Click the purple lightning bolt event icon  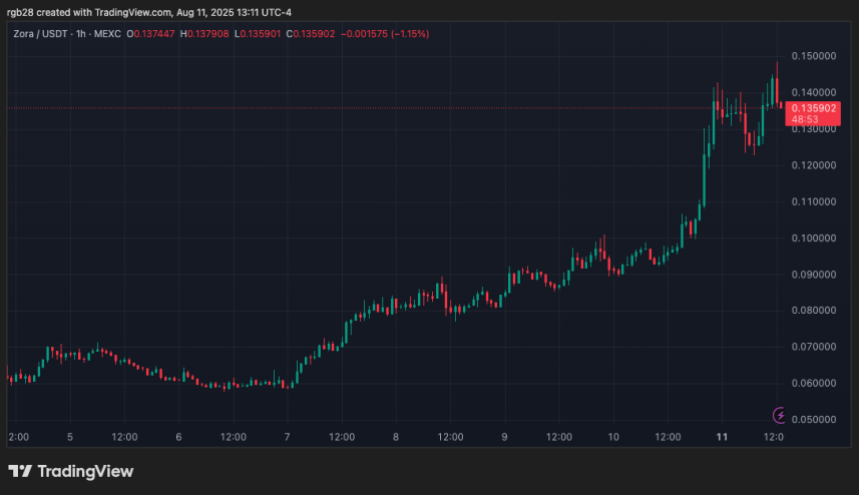[779, 414]
